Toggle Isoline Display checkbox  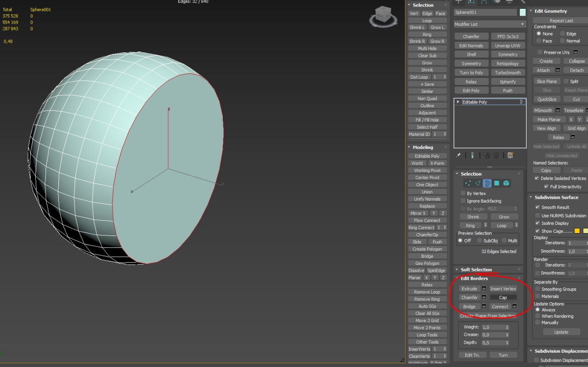click(x=537, y=223)
